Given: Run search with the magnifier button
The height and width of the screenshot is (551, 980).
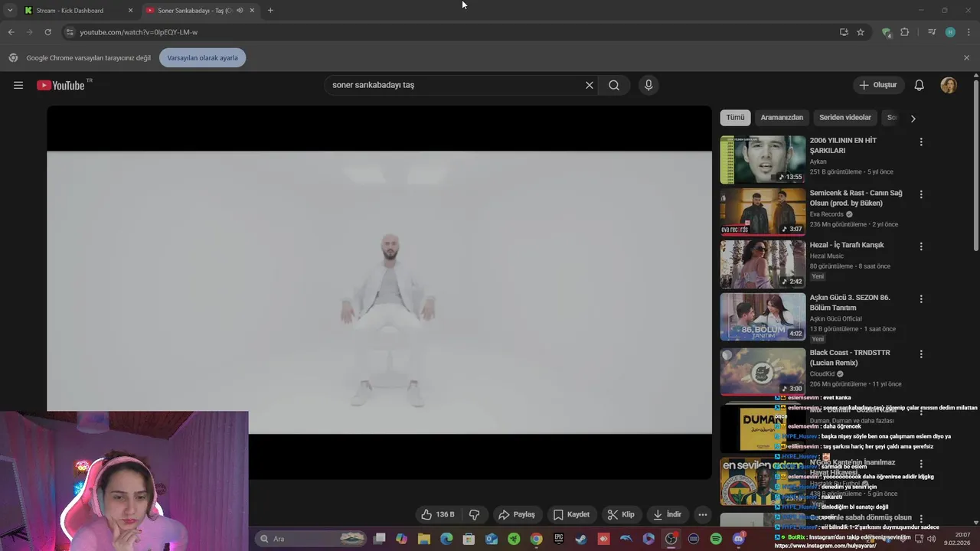Looking at the screenshot, I should (x=614, y=85).
